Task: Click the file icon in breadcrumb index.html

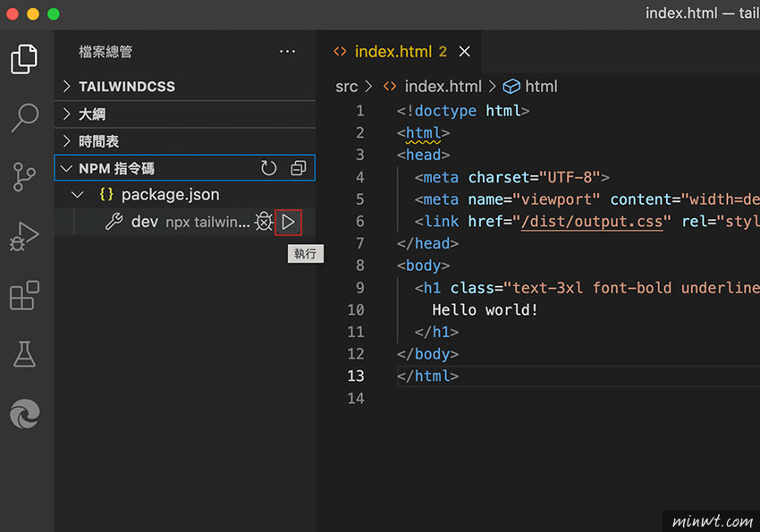Action: point(390,87)
